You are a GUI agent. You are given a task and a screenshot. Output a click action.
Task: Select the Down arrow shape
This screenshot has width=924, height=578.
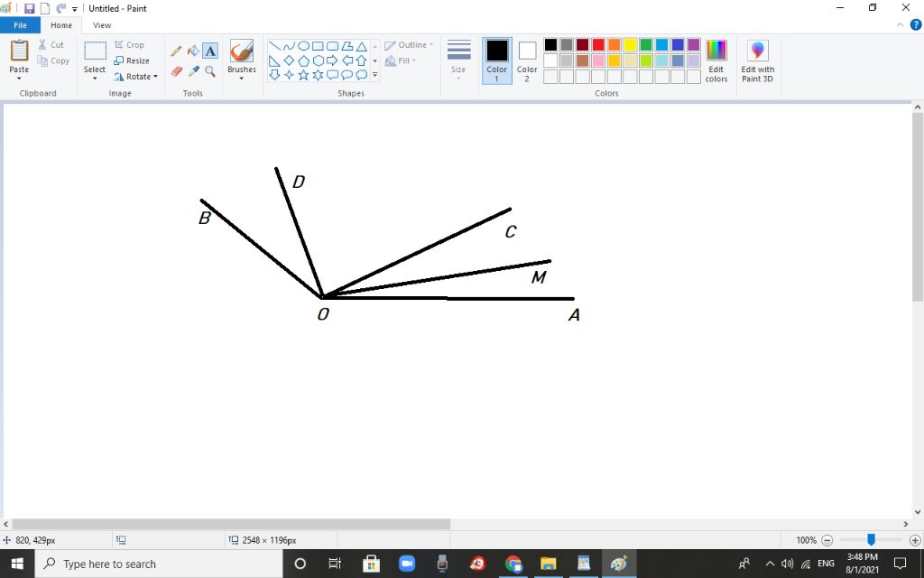tap(274, 75)
